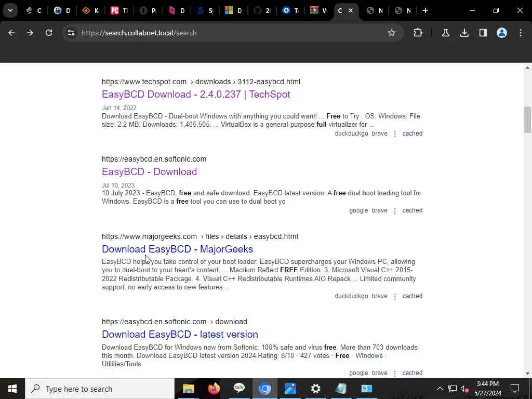
Task: Click the Jan 14, 2022 date text
Action: click(119, 108)
